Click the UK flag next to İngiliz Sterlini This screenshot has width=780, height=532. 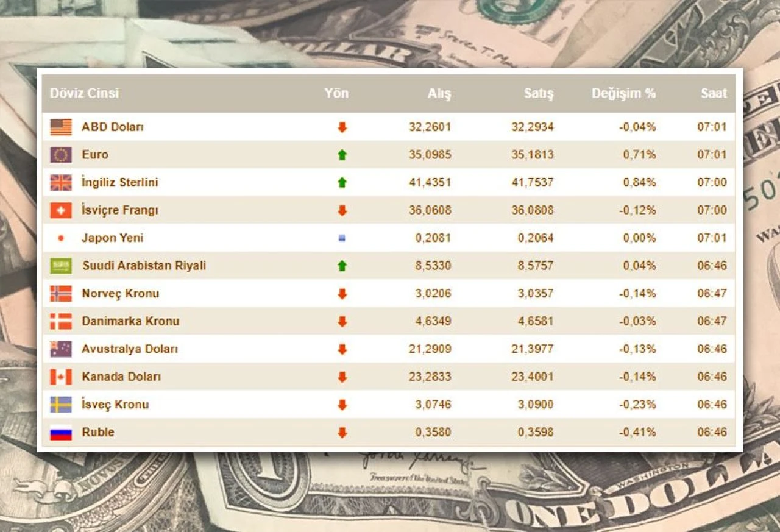(x=61, y=183)
